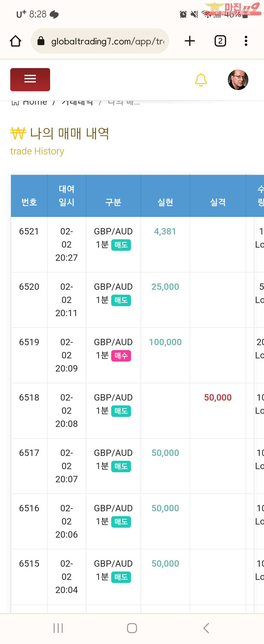The height and width of the screenshot is (644, 264).
Task: Tap the 매도 badge on trade 6521
Action: (121, 245)
